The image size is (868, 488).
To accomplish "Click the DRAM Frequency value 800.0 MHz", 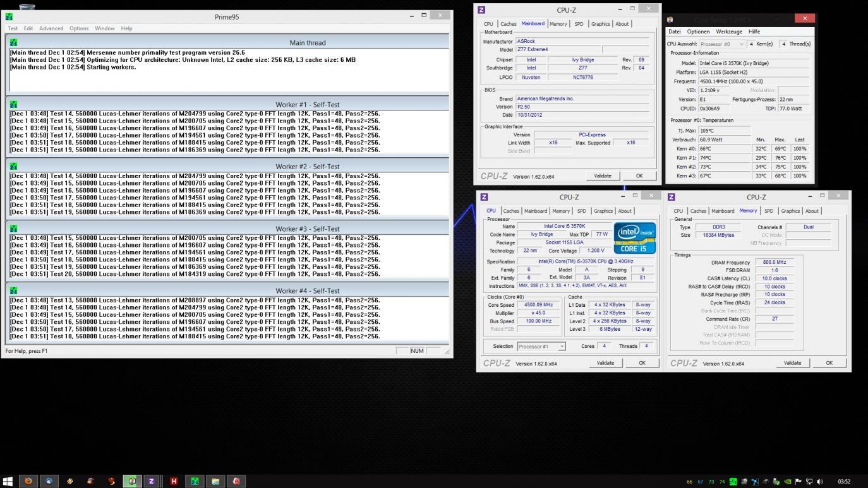I will [775, 263].
